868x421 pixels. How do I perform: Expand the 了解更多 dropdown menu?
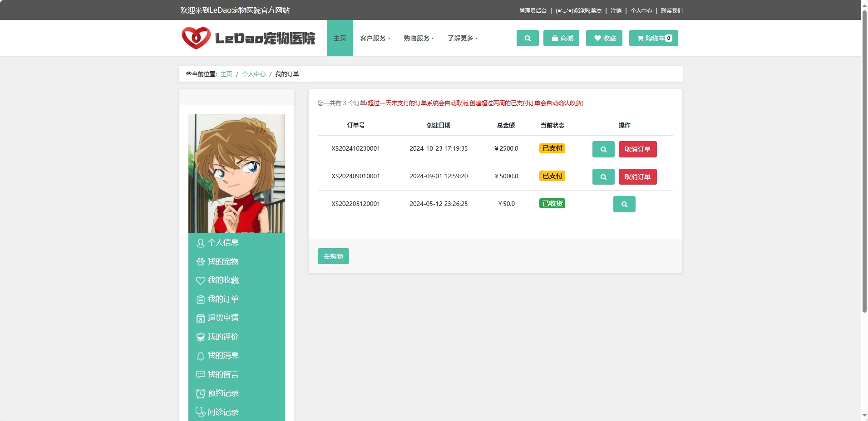(462, 38)
